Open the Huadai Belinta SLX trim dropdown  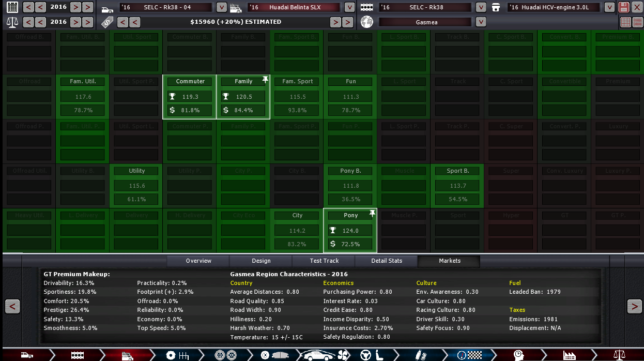(x=350, y=7)
